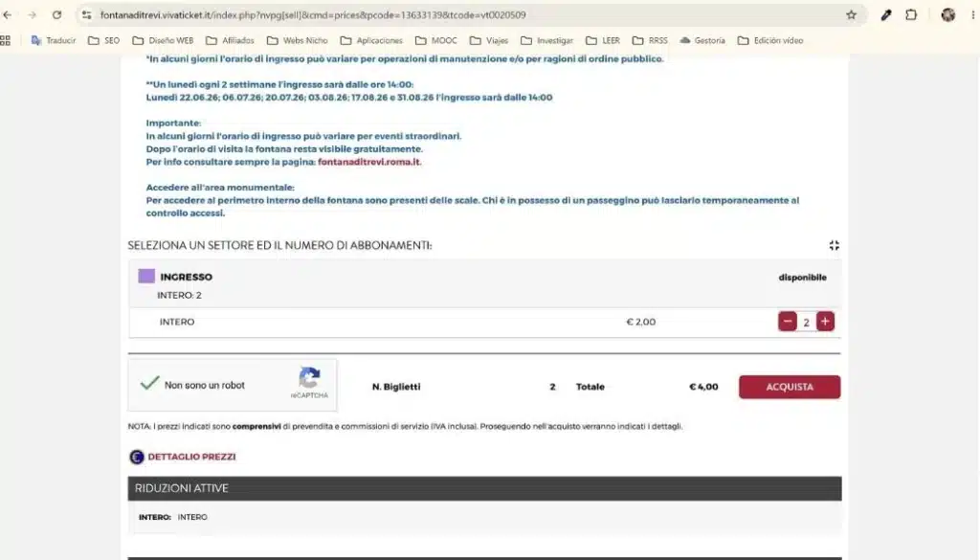
Task: Reload the current page
Action: [56, 15]
